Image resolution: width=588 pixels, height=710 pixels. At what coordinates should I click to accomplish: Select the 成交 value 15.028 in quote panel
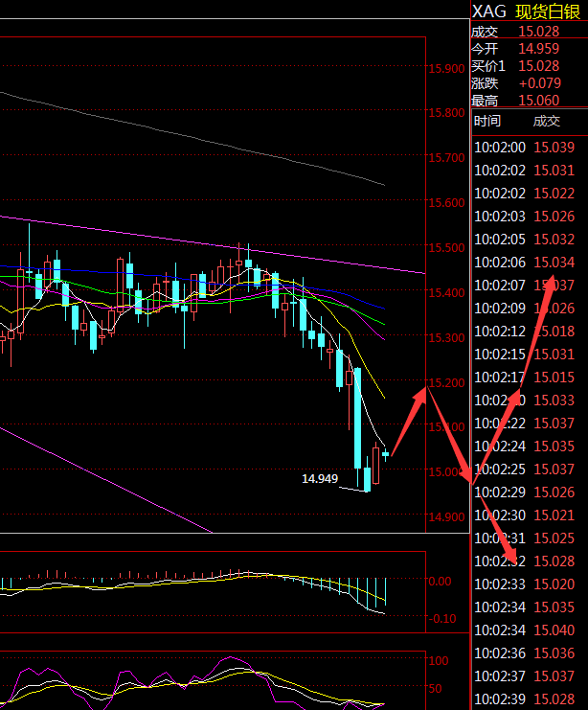[538, 32]
